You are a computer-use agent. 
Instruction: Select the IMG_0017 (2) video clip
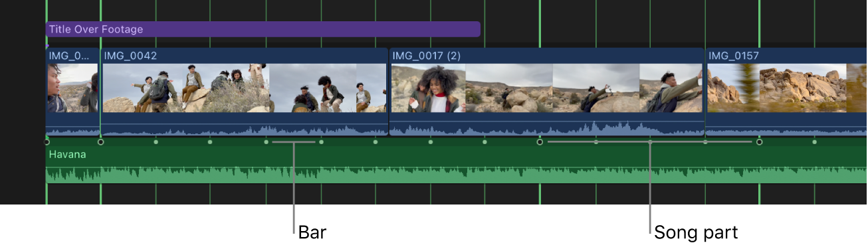coord(546,92)
